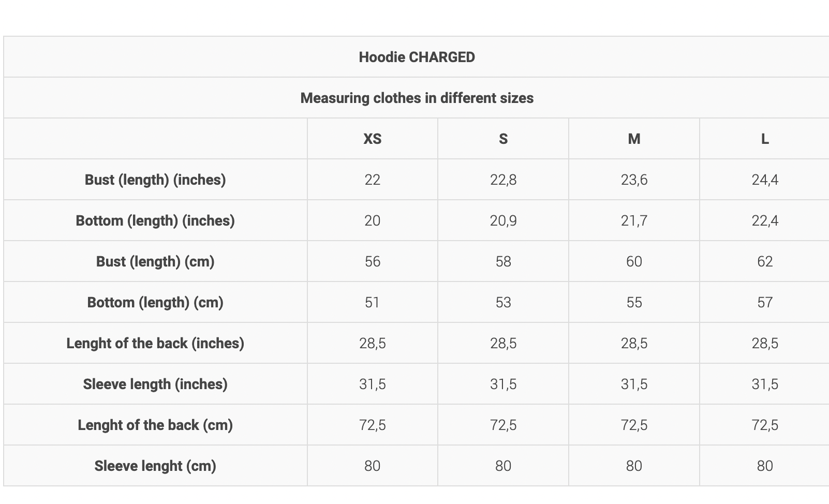Select the 55 cm bottom cell for M
This screenshot has height=504, width=829.
(x=634, y=302)
